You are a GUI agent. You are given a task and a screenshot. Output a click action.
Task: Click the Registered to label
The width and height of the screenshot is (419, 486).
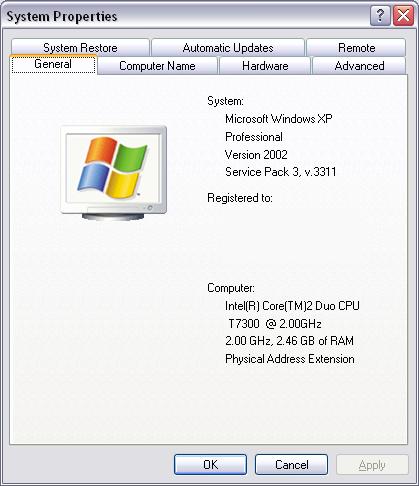point(240,198)
